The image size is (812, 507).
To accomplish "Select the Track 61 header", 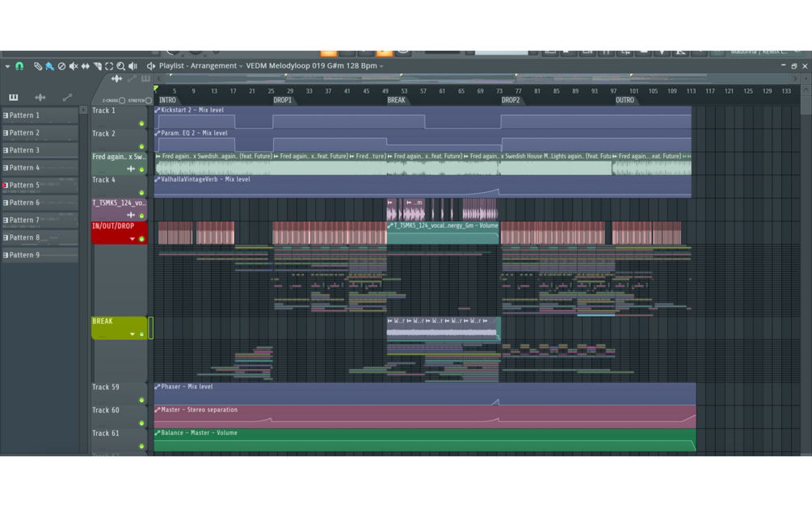I will pos(119,440).
